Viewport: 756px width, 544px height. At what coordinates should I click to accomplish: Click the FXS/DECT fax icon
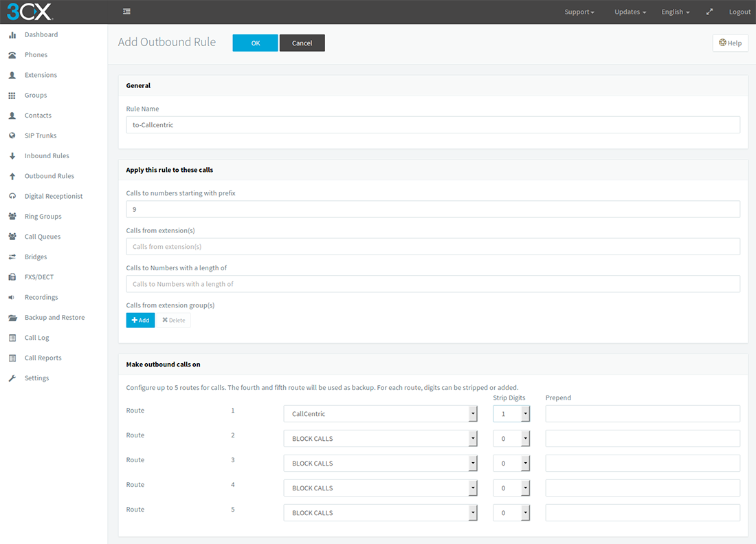click(12, 277)
